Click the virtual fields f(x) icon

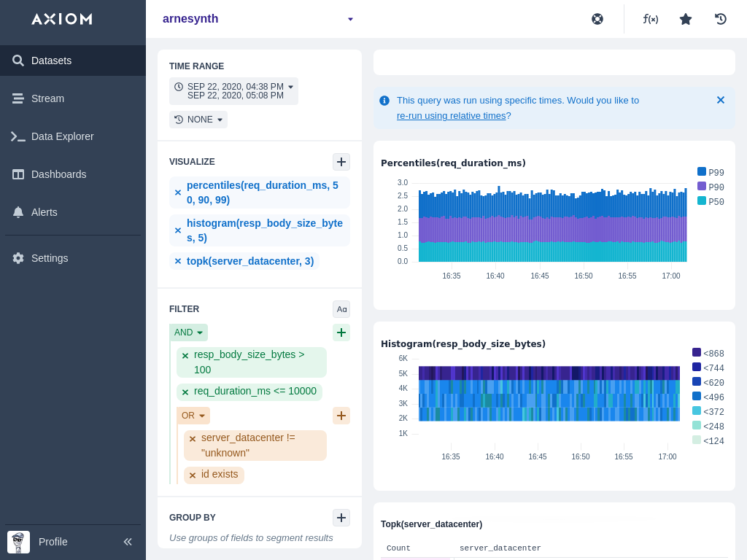tap(650, 19)
